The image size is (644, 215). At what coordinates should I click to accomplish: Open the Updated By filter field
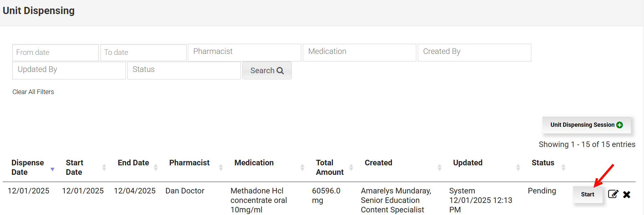pyautogui.click(x=69, y=70)
